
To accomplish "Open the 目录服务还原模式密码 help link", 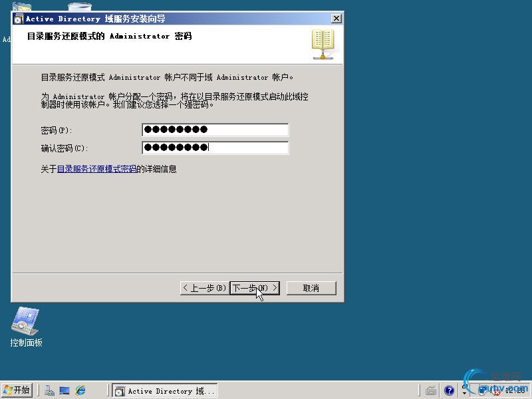I will pos(96,169).
